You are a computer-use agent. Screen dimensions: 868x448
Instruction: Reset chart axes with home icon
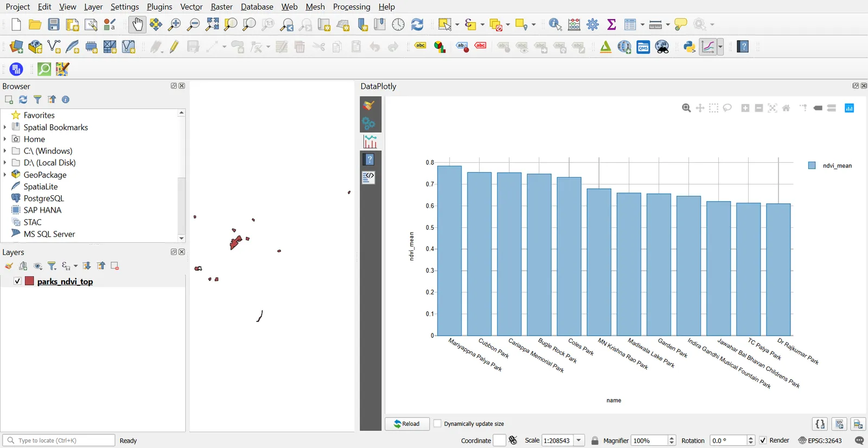point(786,108)
